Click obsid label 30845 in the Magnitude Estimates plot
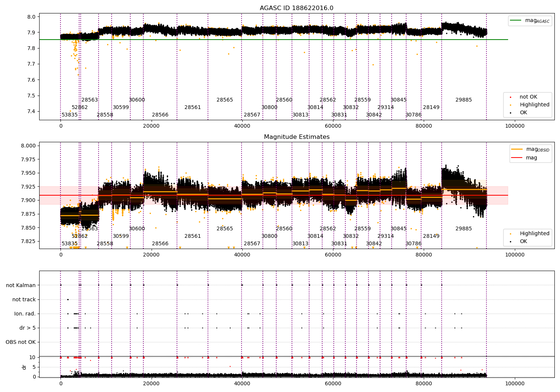Image resolution: width=560 pixels, height=392 pixels. tap(399, 229)
